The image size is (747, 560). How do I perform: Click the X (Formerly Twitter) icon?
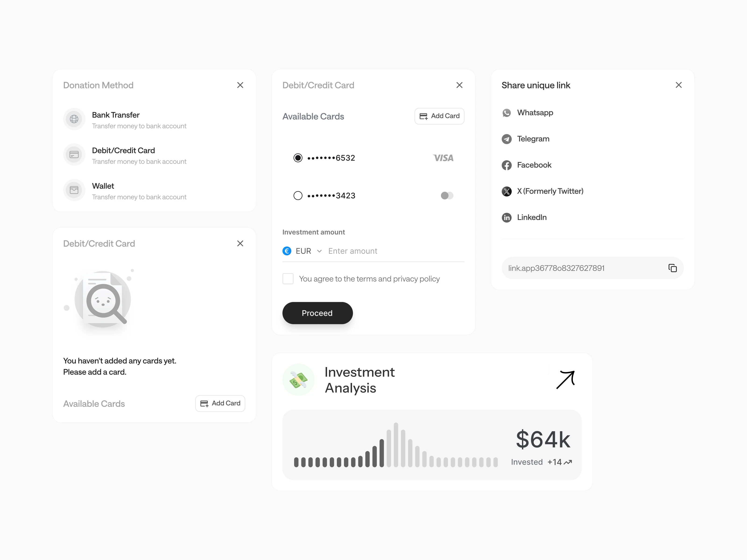(x=506, y=191)
